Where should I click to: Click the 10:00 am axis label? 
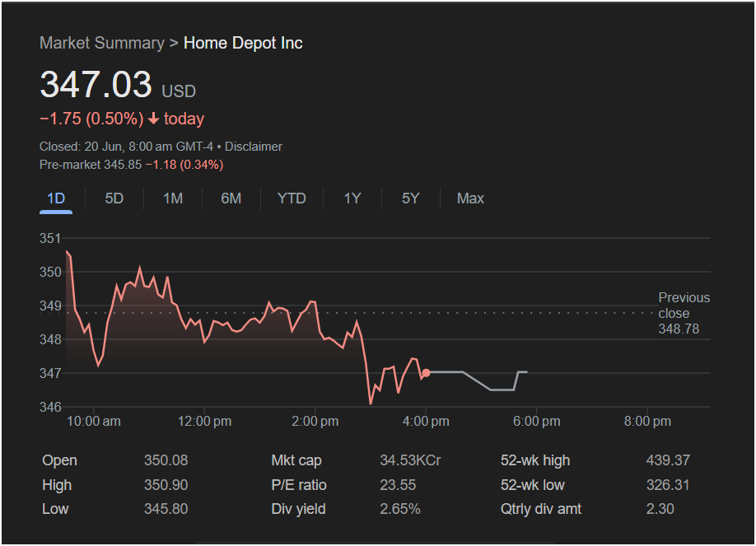point(94,421)
